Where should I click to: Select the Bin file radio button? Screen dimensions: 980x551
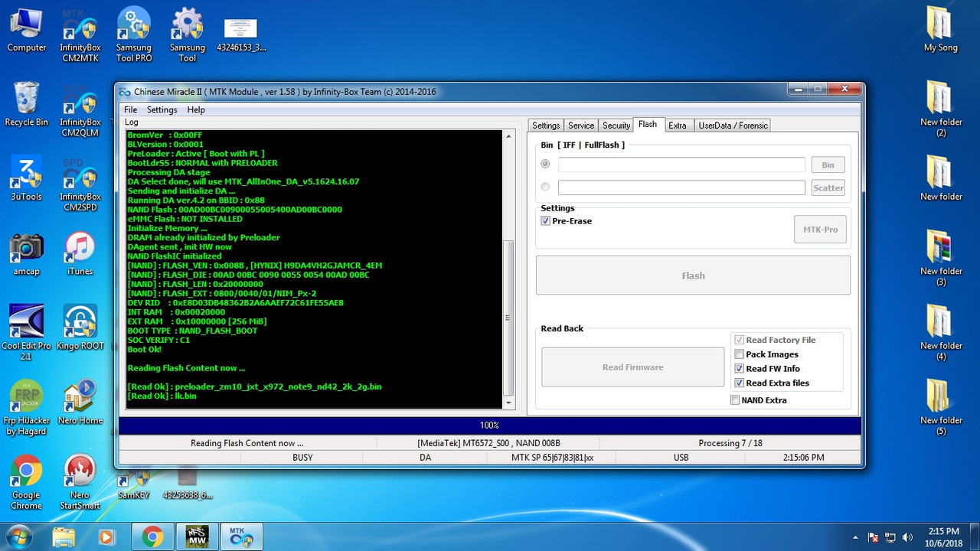point(545,164)
